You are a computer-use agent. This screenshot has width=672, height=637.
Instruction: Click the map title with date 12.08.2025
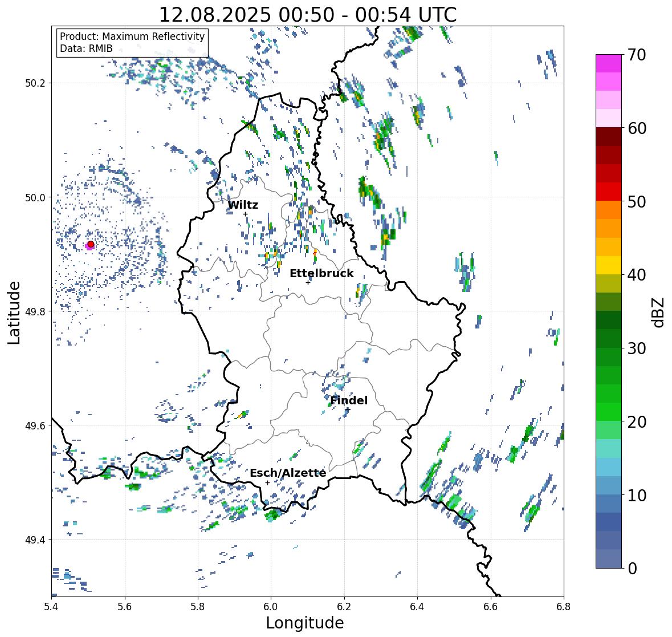(308, 15)
